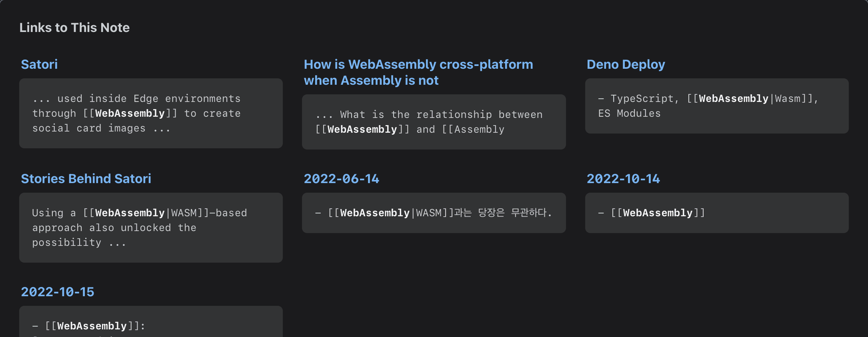
Task: Open the Satori backlink note
Action: point(39,64)
